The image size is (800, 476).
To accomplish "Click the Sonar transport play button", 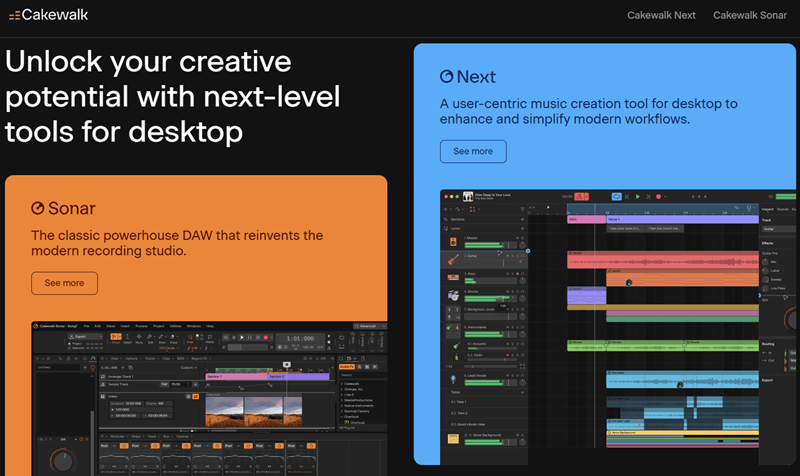I will click(x=241, y=338).
